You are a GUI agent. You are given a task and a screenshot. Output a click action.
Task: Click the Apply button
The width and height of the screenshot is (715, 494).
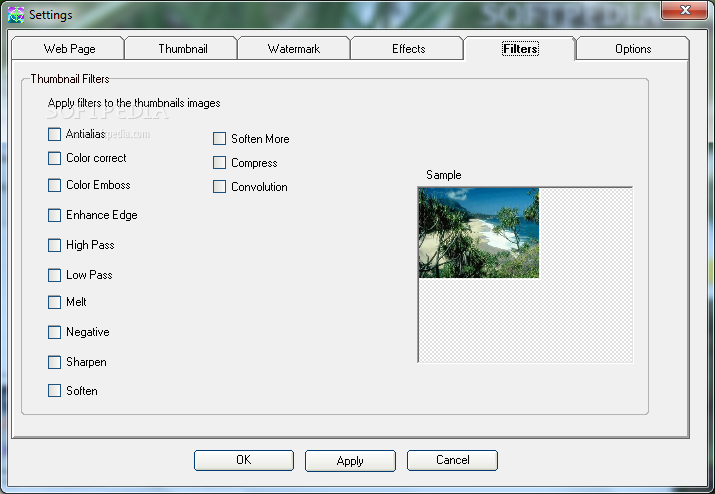coord(350,461)
